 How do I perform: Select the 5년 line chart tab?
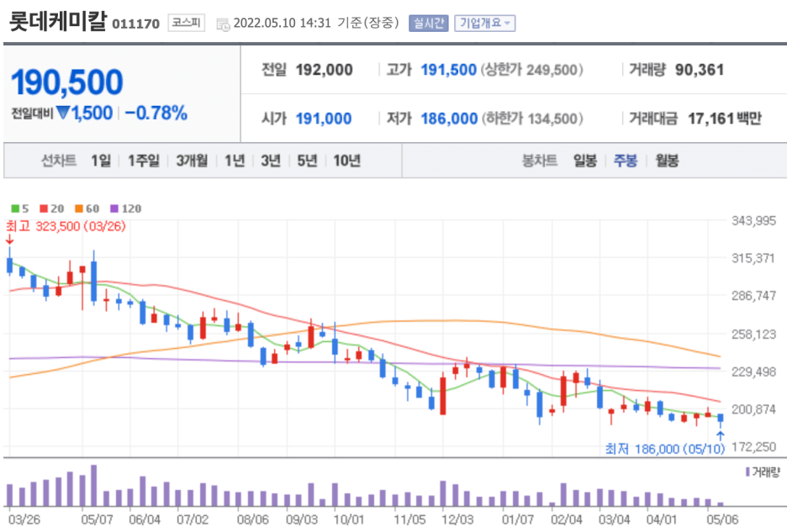[x=307, y=161]
